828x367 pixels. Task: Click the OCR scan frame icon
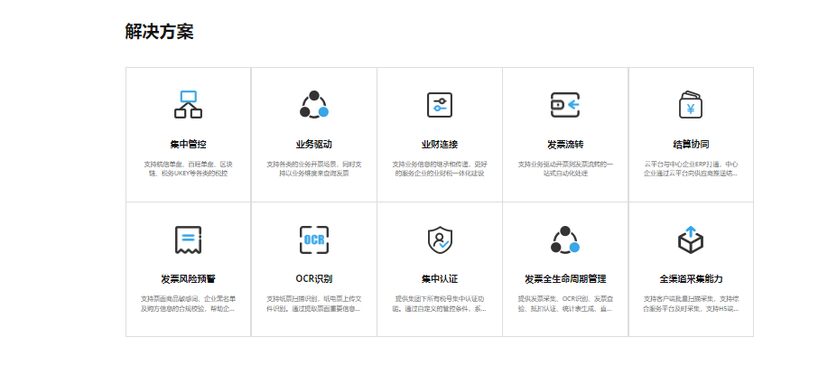[314, 240]
